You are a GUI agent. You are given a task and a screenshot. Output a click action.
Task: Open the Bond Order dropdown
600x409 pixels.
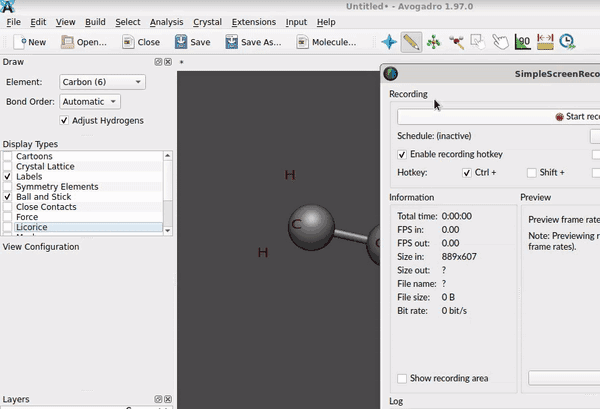(x=90, y=102)
